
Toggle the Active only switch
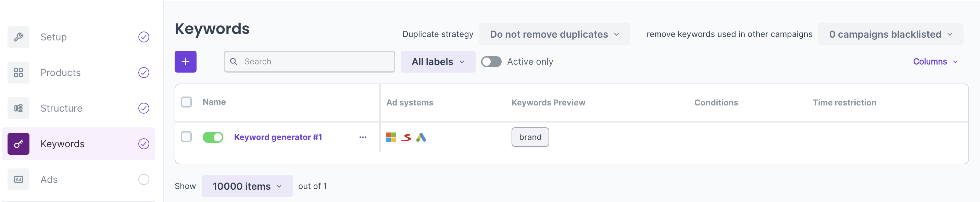click(x=491, y=62)
